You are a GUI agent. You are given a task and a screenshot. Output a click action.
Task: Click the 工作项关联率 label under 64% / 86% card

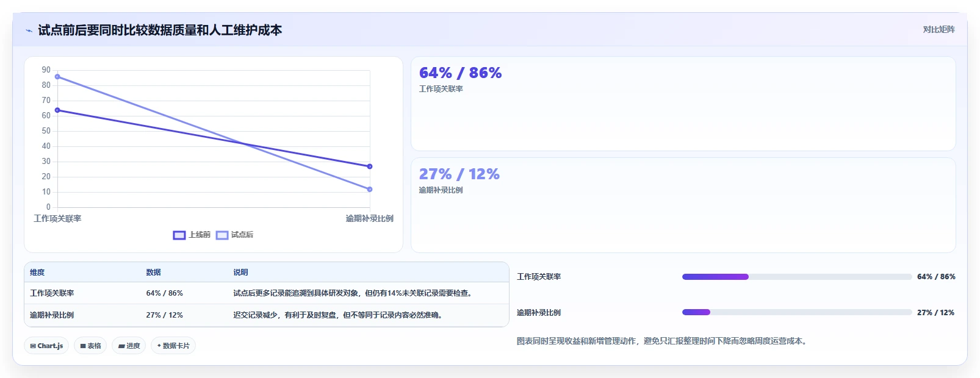441,89
